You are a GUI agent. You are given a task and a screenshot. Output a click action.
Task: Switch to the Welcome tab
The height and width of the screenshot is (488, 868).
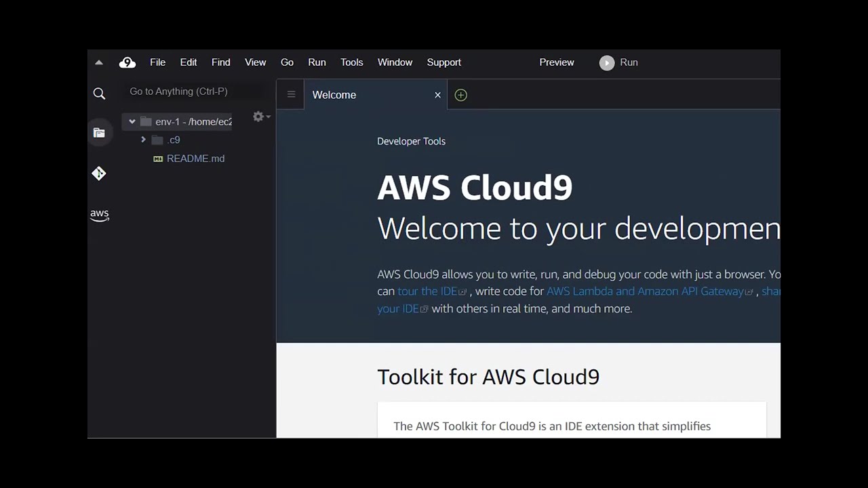[334, 95]
